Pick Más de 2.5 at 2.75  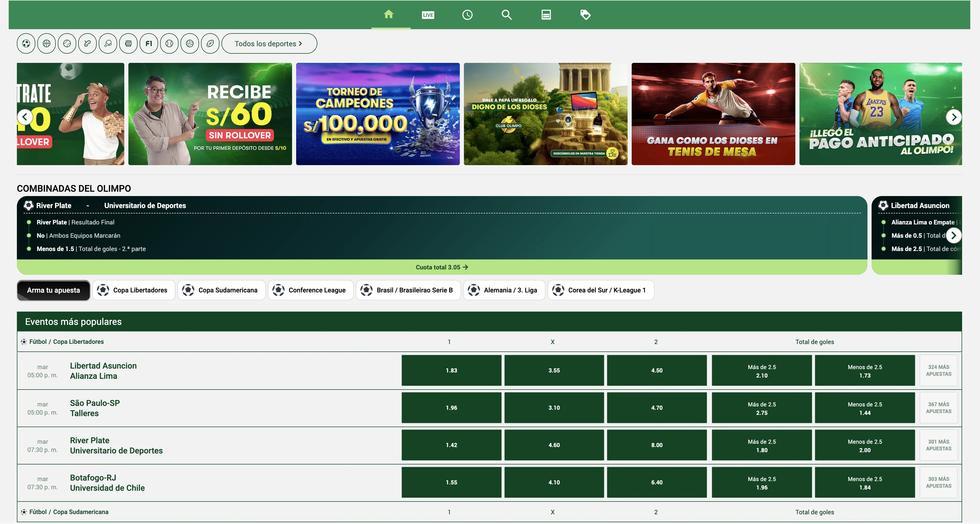click(x=762, y=408)
